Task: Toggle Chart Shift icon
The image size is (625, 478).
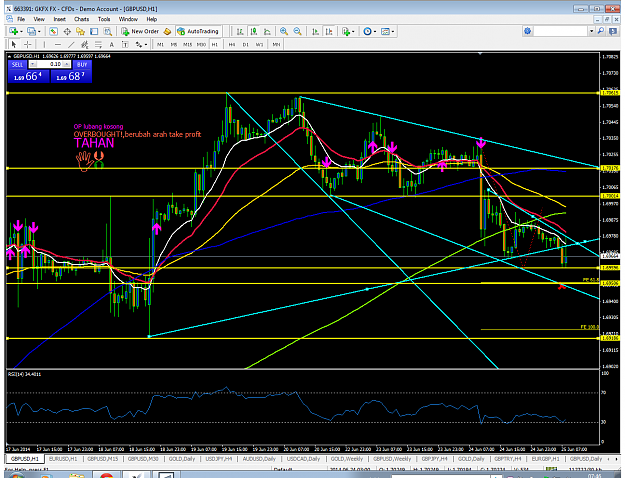Action: coord(329,31)
